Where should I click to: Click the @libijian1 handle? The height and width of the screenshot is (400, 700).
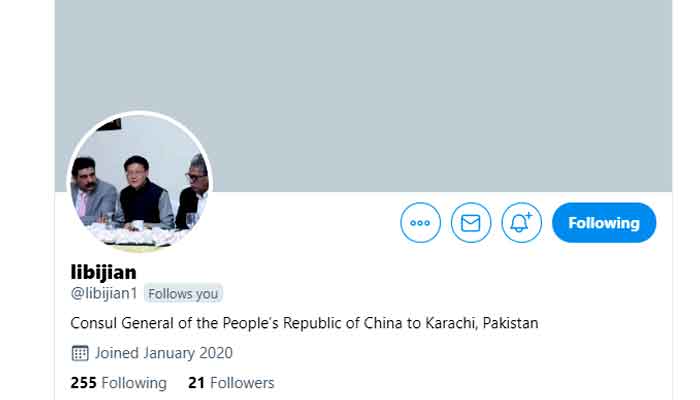(104, 293)
